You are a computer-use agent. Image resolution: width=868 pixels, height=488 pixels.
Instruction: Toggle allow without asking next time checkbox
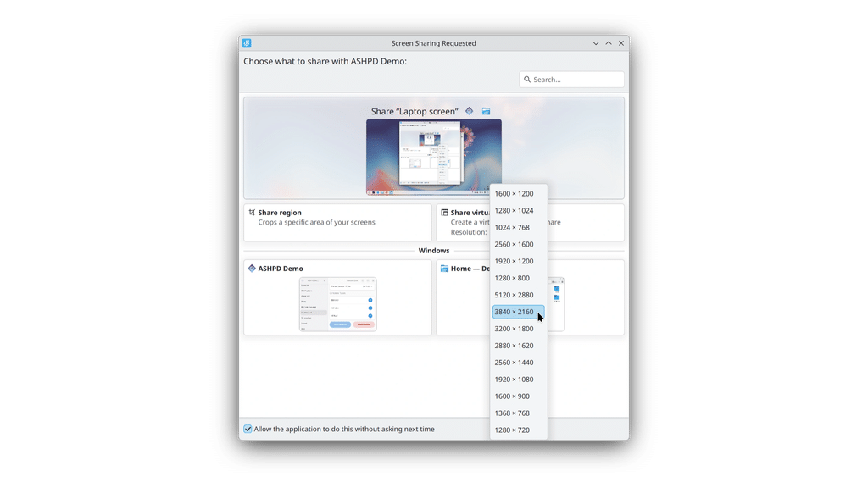pos(248,429)
